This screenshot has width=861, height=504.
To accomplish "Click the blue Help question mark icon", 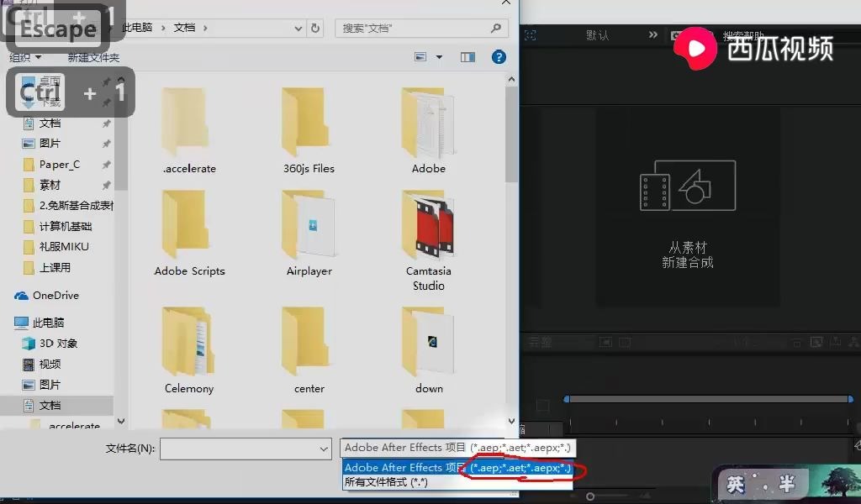I will (x=499, y=57).
